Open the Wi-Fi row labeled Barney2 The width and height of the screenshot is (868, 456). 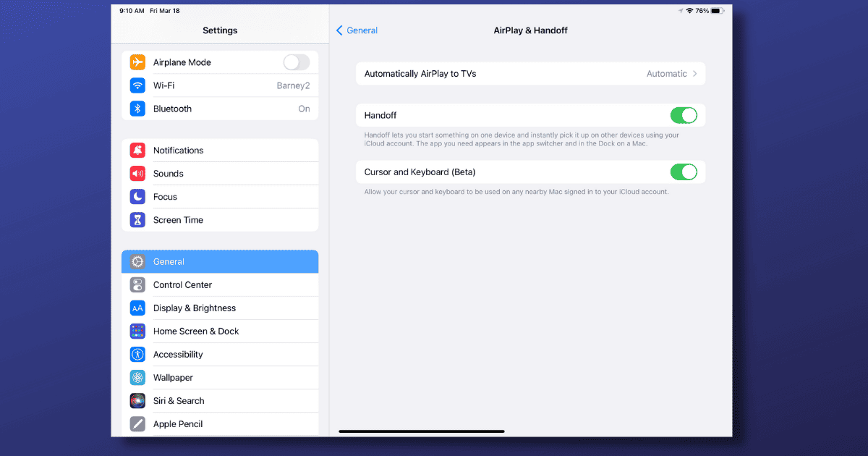pos(220,85)
